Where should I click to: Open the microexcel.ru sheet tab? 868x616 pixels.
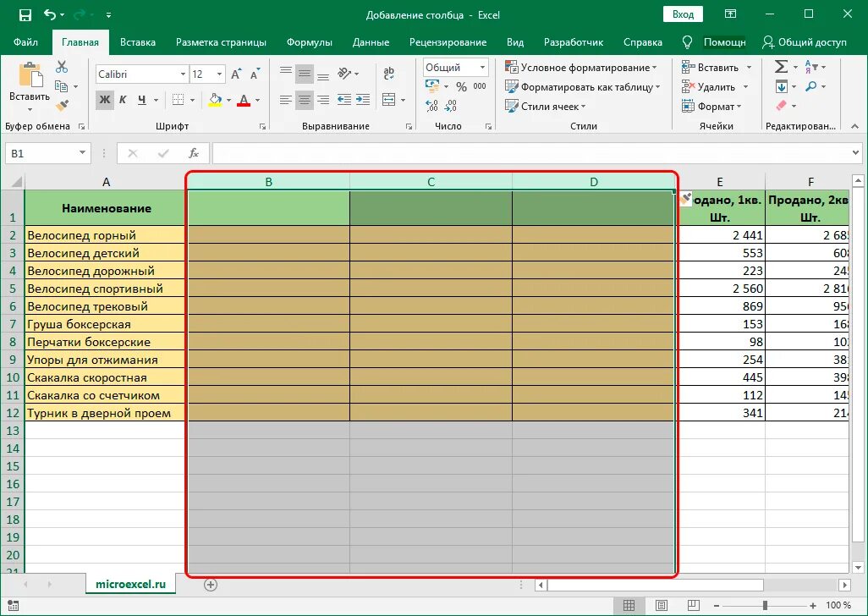(130, 585)
